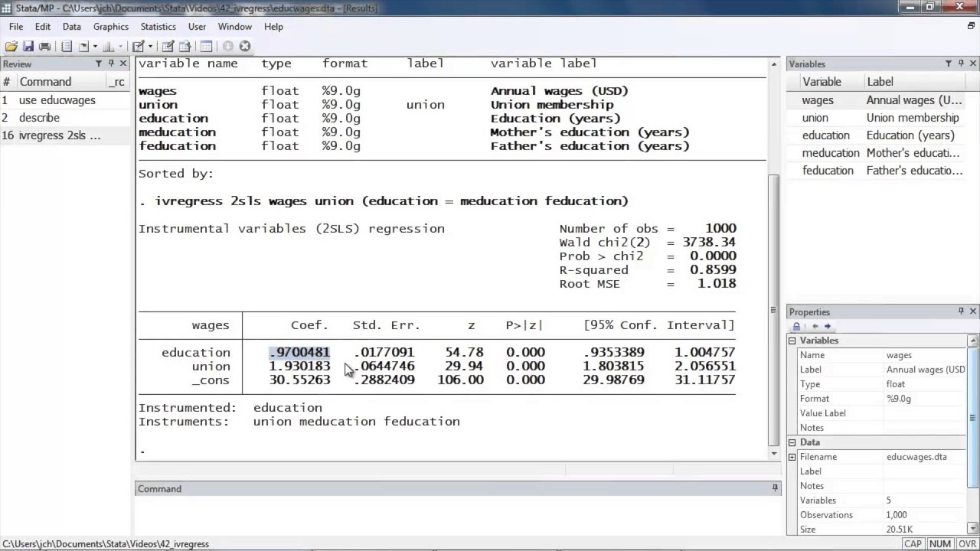
Task: Click the Properties next-variable arrow
Action: (x=827, y=326)
